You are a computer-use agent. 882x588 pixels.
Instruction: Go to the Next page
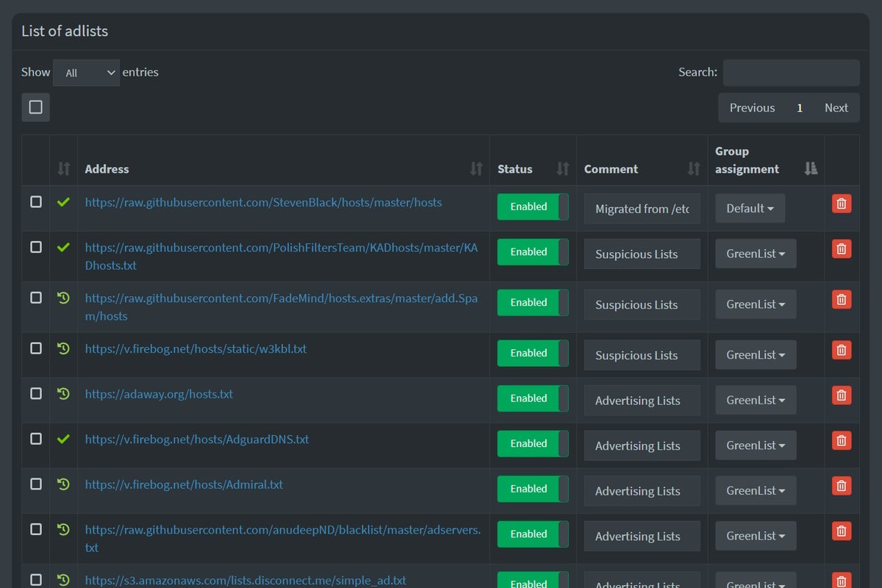(x=836, y=108)
